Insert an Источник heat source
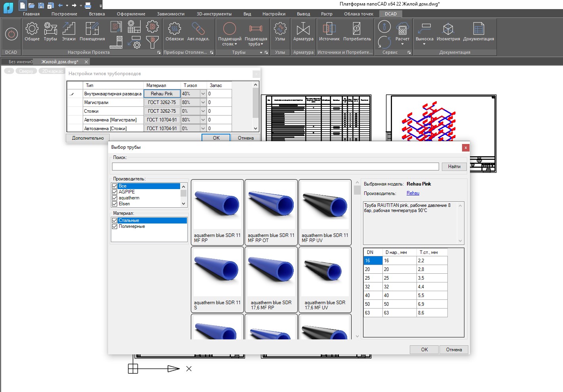The image size is (563, 392). [x=329, y=31]
